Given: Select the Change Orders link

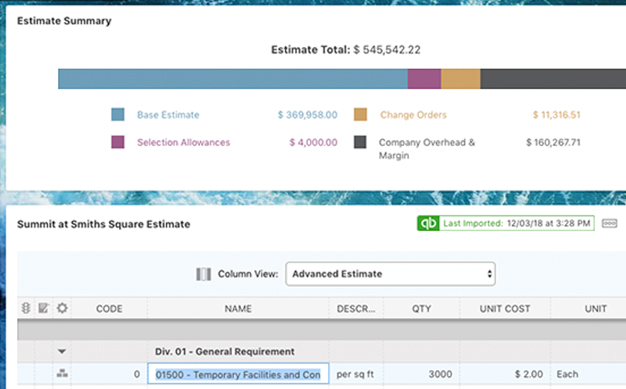Looking at the screenshot, I should click(x=413, y=115).
